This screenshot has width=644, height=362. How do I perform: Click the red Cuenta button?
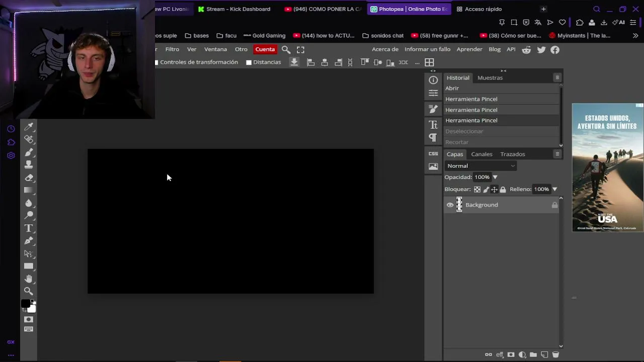(265, 49)
